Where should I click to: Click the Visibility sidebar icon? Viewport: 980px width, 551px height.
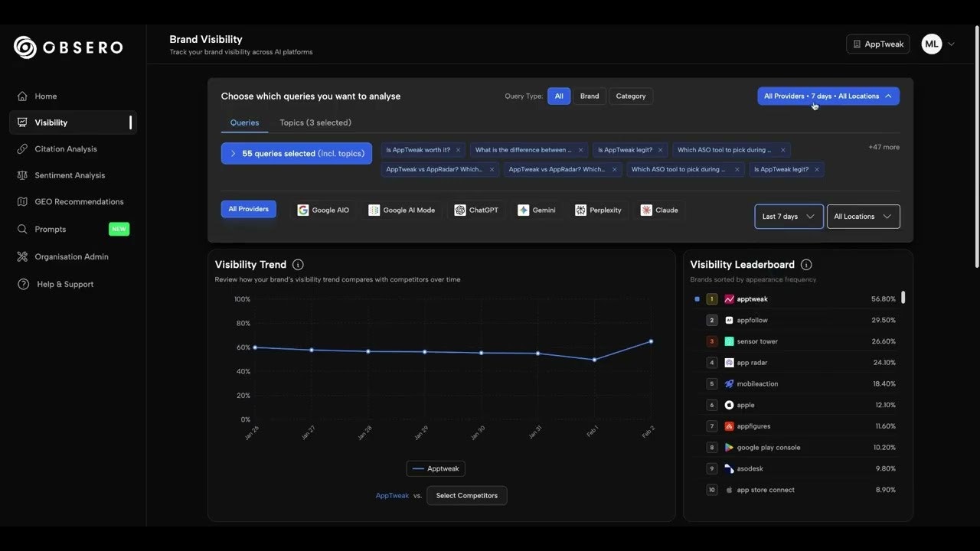(x=22, y=122)
